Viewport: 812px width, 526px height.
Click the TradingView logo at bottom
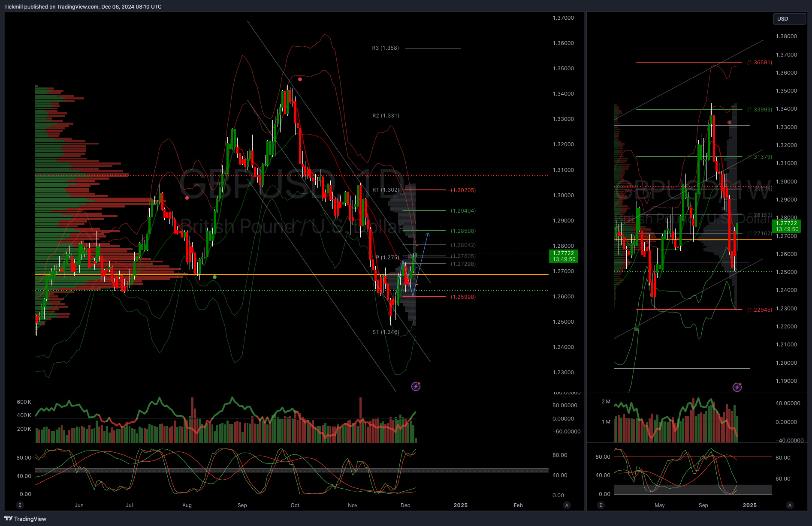25,519
